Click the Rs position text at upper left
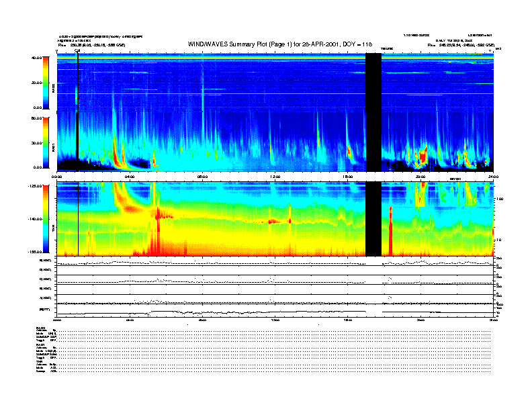Viewport: 532px width, 411px height. [x=91, y=45]
